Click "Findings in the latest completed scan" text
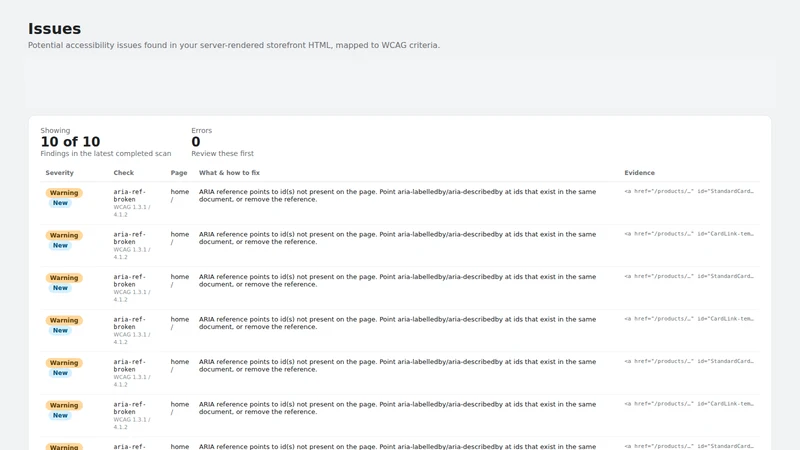 coord(106,154)
